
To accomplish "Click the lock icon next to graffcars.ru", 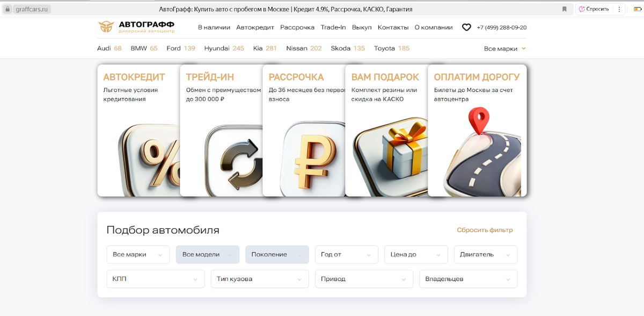I will coord(8,9).
